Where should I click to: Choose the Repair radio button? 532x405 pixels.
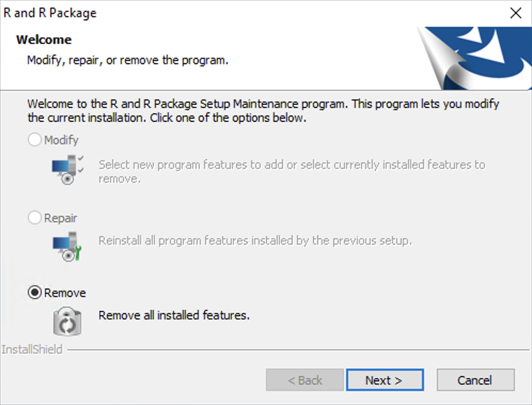pos(35,218)
